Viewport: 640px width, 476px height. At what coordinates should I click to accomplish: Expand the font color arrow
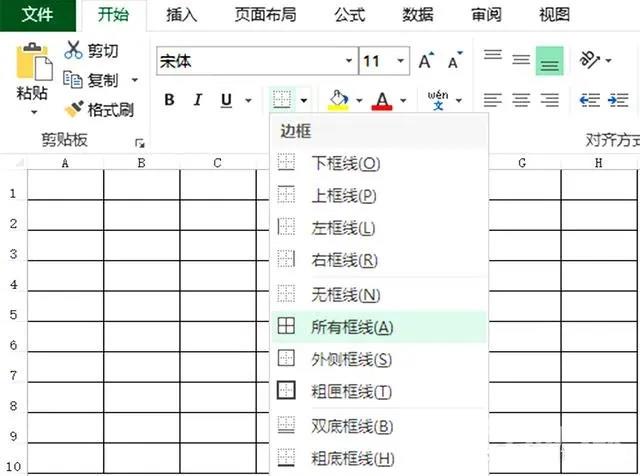[x=403, y=100]
